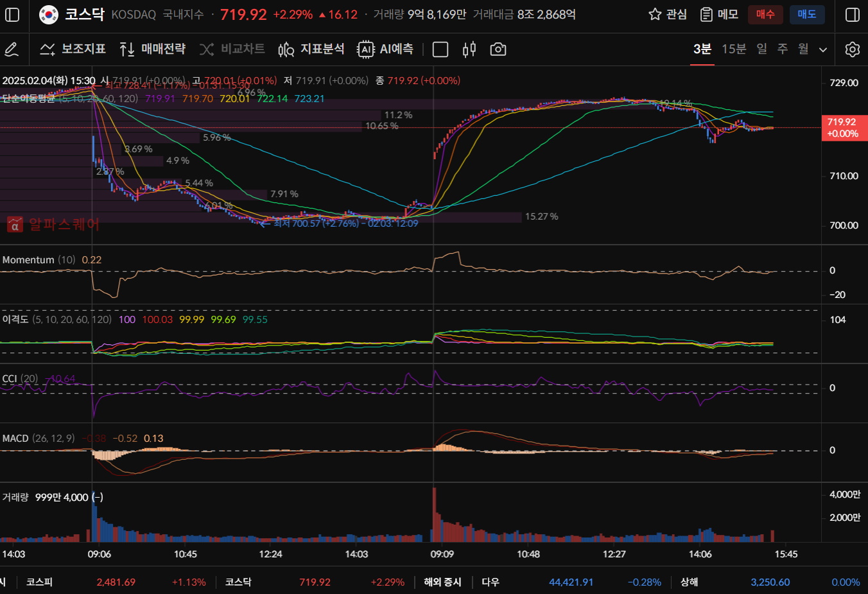The height and width of the screenshot is (594, 868).
Task: Click the 알파스퀘어 logo
Action: tap(53, 224)
